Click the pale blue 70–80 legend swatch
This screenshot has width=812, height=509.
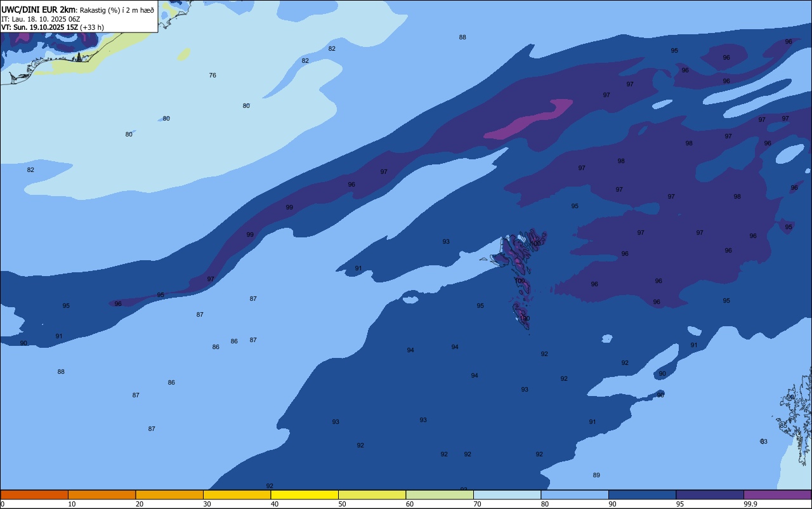(507, 494)
